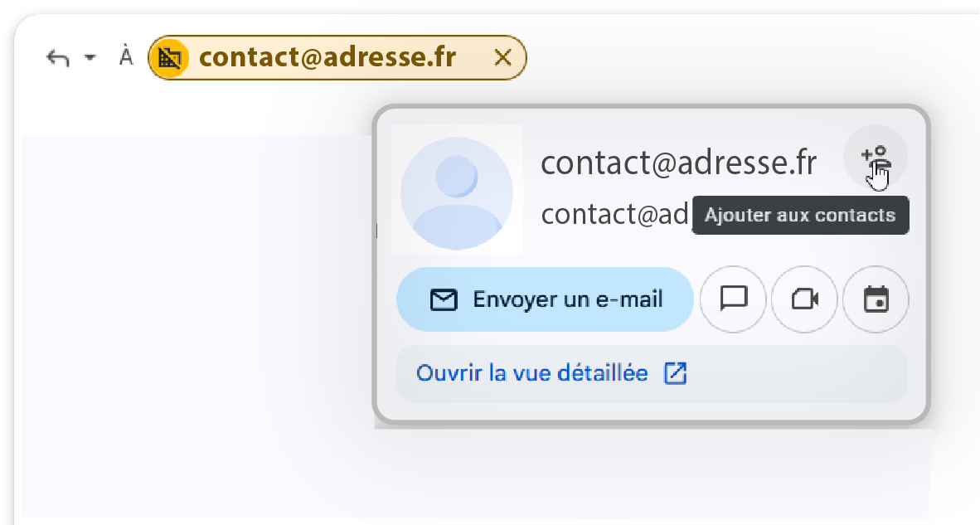Click the contact name heading in hover card
The height and width of the screenshot is (525, 980).
pos(678,163)
